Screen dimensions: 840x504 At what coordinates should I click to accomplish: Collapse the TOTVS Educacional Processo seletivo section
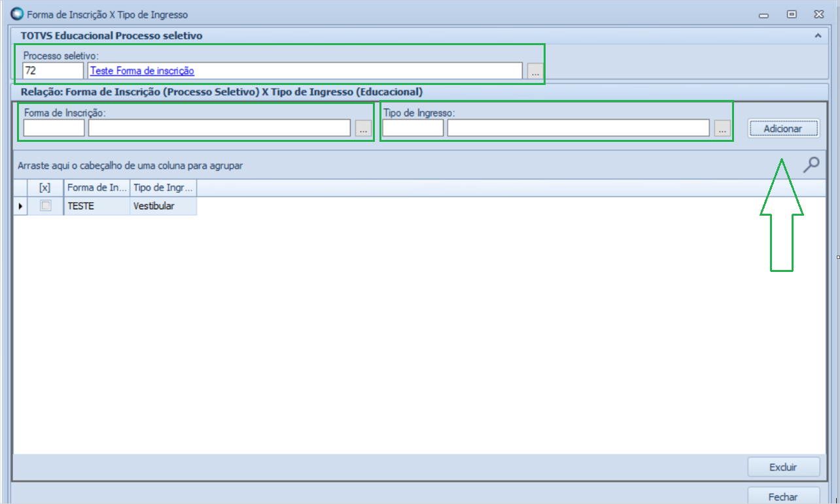pyautogui.click(x=818, y=36)
